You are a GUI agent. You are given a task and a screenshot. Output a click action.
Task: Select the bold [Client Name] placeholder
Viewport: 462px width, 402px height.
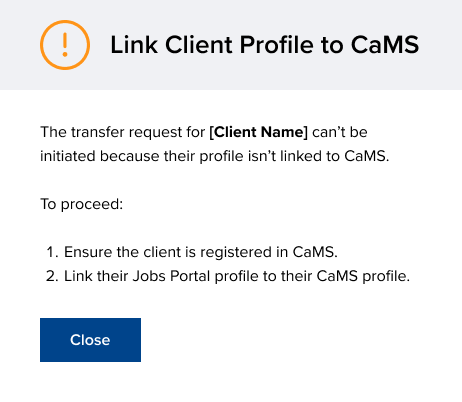coord(258,132)
